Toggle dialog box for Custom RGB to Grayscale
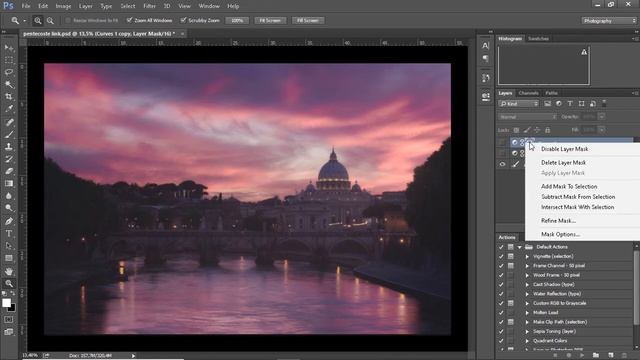The image size is (640, 360). point(511,303)
